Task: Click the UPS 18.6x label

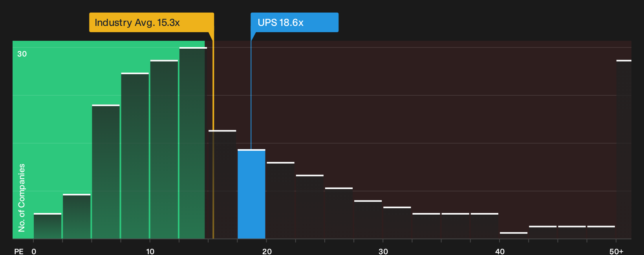Action: pyautogui.click(x=295, y=22)
